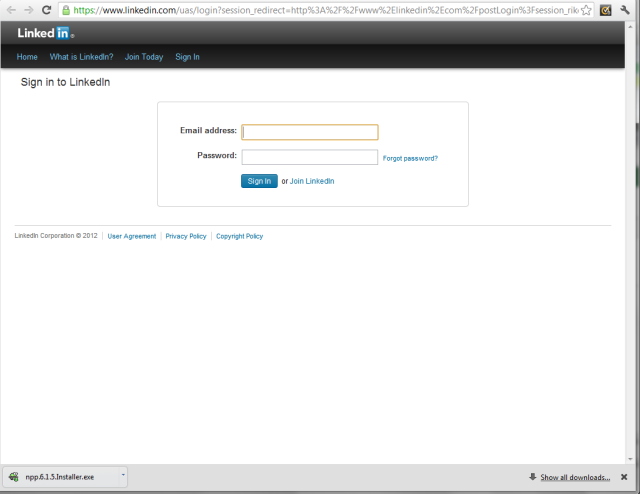This screenshot has height=494, width=640.
Task: Choose Sign In in the navigation bar
Action: (x=187, y=57)
